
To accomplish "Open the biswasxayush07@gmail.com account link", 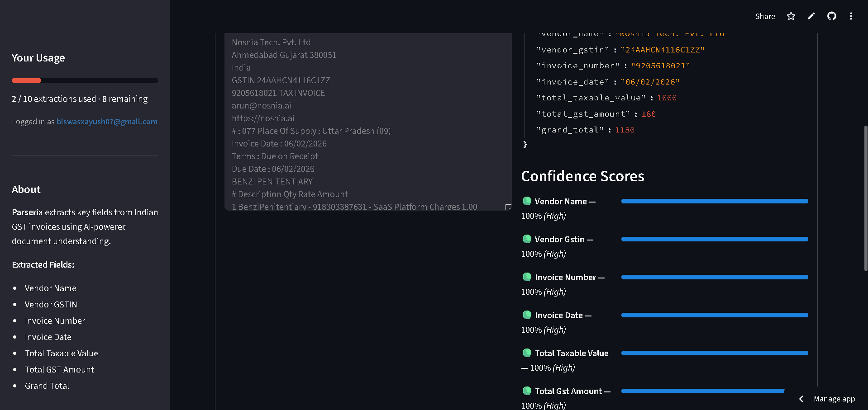I will [x=107, y=122].
